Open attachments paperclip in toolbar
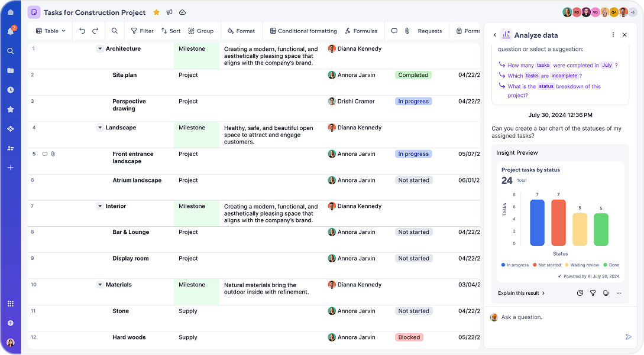644x355 pixels. tap(407, 31)
